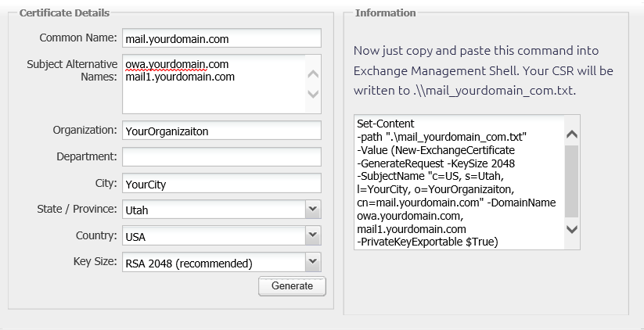Screen dimensions: 644x330
Task: Open the State / Province dropdown
Action: [312, 210]
